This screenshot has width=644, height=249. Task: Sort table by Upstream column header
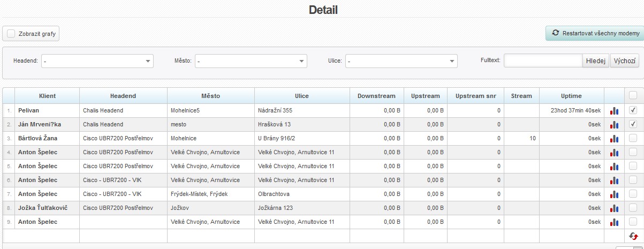426,96
